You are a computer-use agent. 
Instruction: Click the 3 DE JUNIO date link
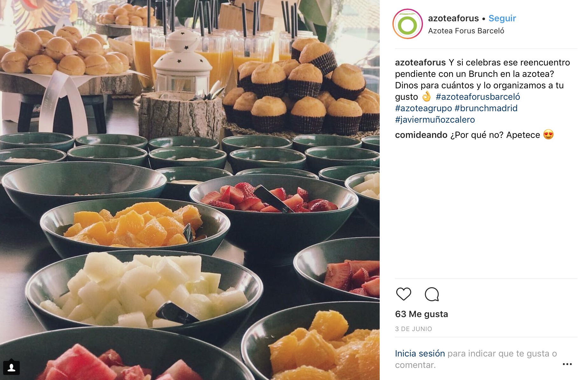click(x=413, y=329)
